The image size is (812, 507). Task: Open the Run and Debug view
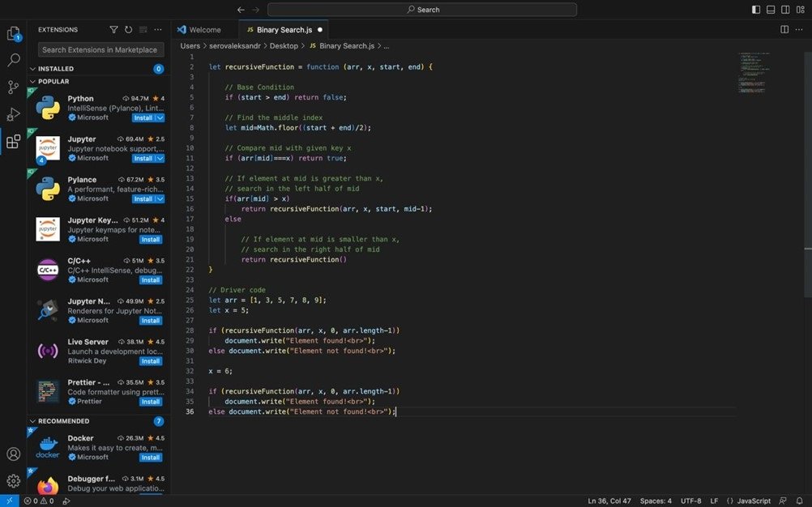click(x=14, y=114)
